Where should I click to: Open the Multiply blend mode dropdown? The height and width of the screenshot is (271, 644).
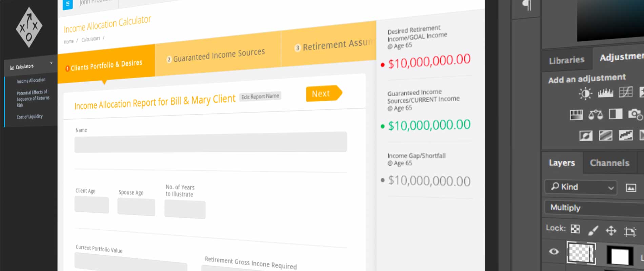593,208
